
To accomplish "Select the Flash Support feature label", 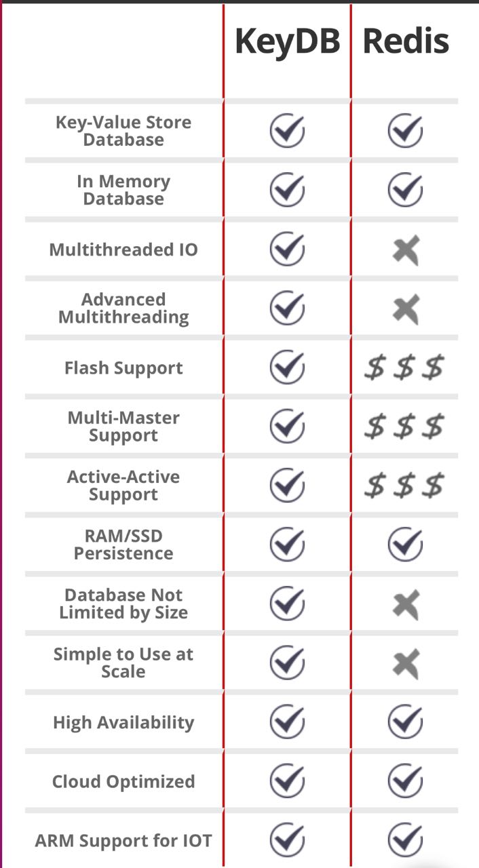I will (123, 368).
